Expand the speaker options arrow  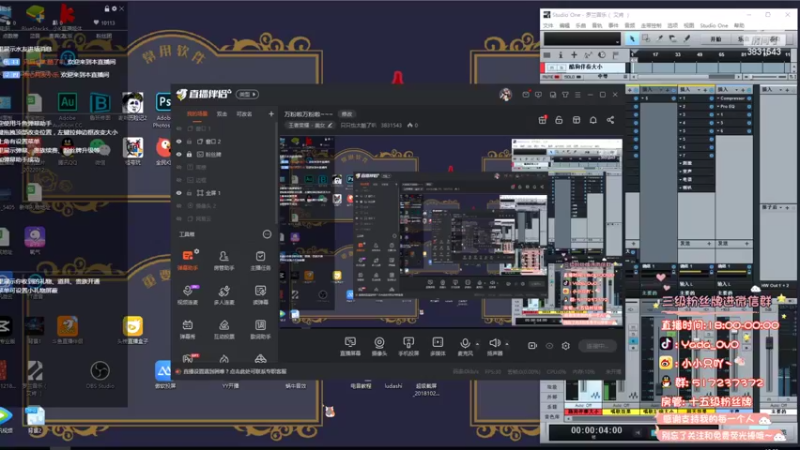click(x=507, y=344)
